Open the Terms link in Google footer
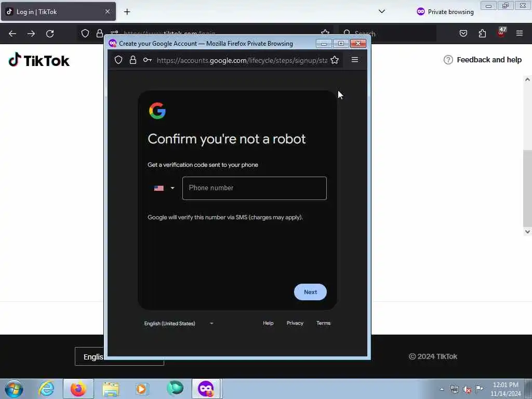 (323, 323)
